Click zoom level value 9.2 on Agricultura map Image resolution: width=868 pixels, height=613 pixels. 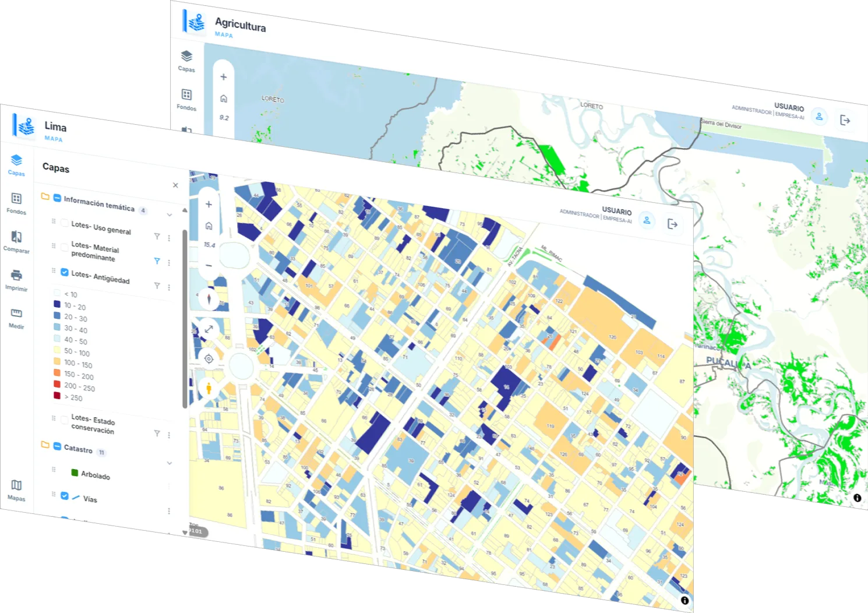click(x=224, y=118)
